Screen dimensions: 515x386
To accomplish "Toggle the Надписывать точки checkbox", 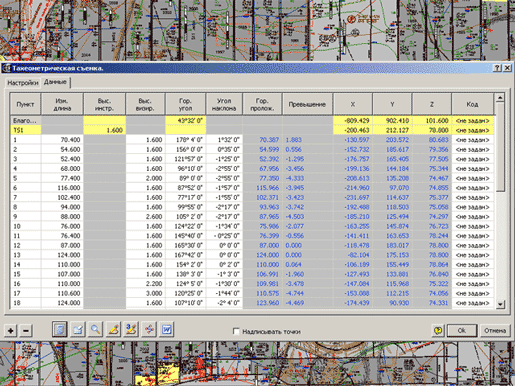I will point(236,331).
